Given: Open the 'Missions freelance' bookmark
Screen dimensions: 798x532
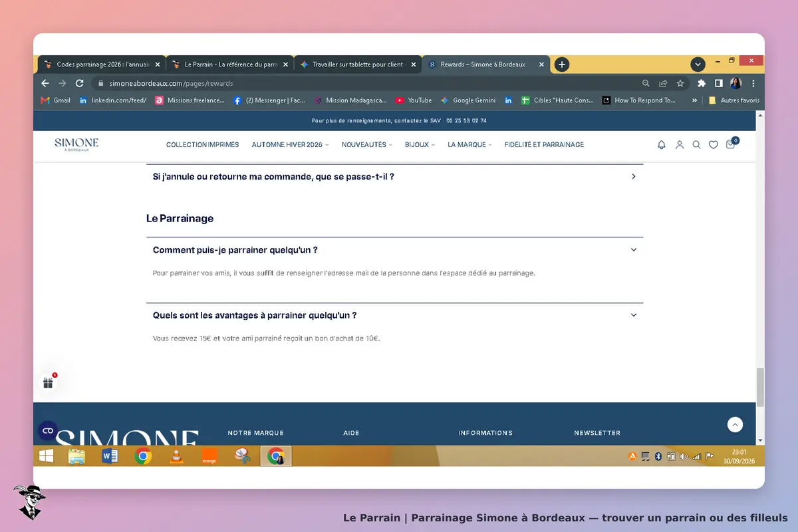Looking at the screenshot, I should pos(190,100).
